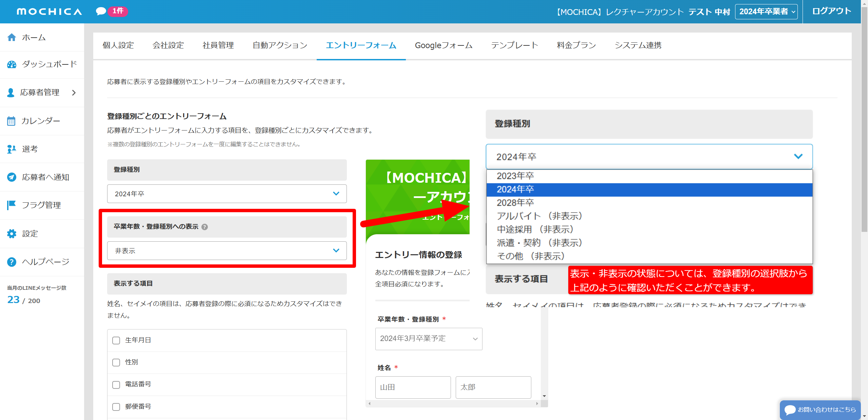This screenshot has height=420, width=868.
Task: Click the Home house icon in sidebar
Action: (x=12, y=37)
